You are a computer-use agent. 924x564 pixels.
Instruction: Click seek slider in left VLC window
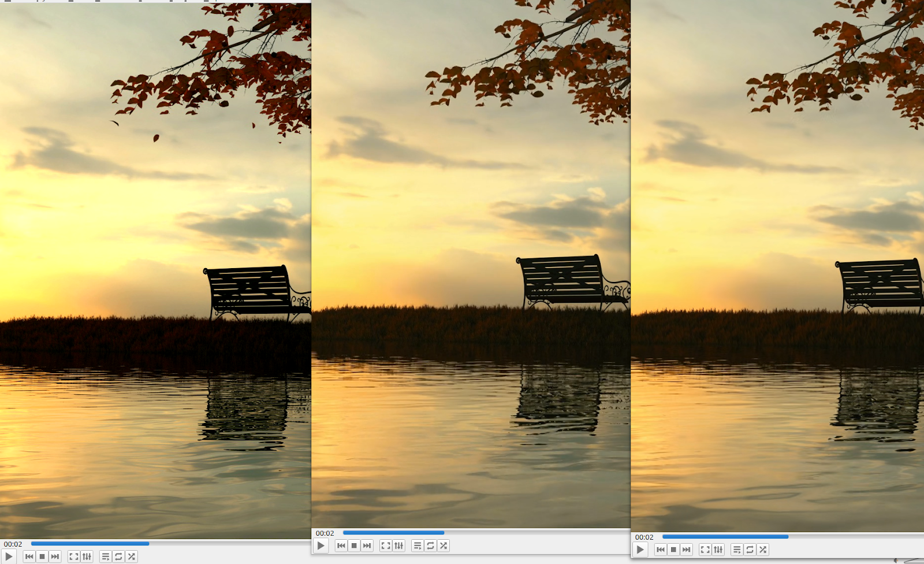point(171,544)
